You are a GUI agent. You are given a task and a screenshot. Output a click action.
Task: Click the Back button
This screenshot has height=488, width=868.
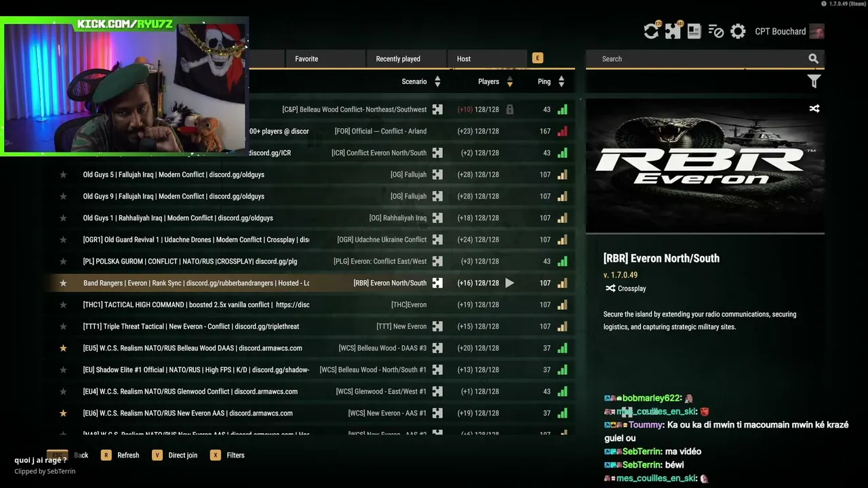[68, 455]
